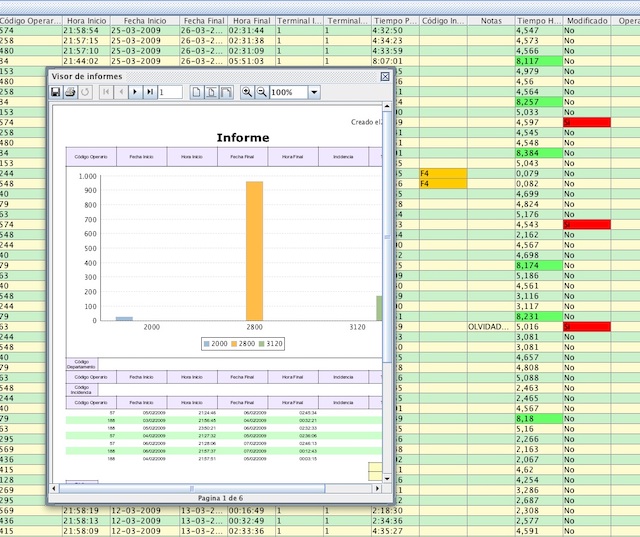640x537 pixels.
Task: Click the report's vertical scrollbar
Action: pos(388,235)
